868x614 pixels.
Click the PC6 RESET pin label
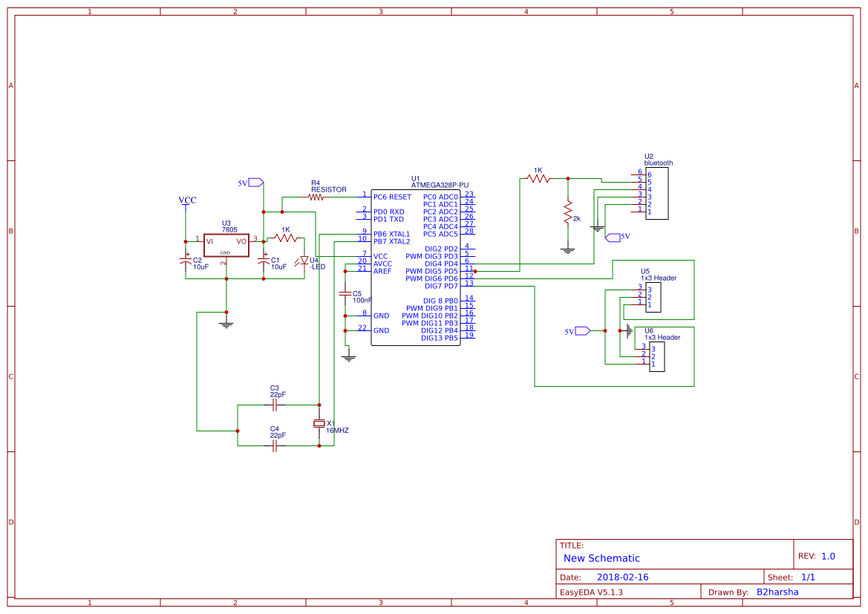392,197
